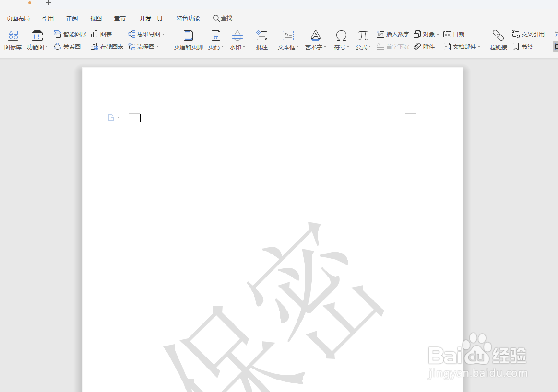Insert a 交叉引用 cross reference
Image resolution: width=558 pixels, height=392 pixels.
tap(528, 34)
